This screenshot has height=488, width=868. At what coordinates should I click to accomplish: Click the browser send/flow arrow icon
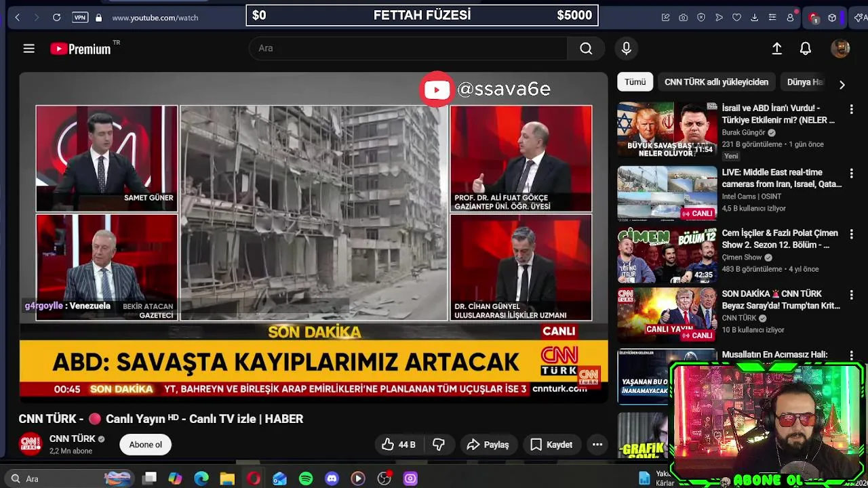point(719,18)
